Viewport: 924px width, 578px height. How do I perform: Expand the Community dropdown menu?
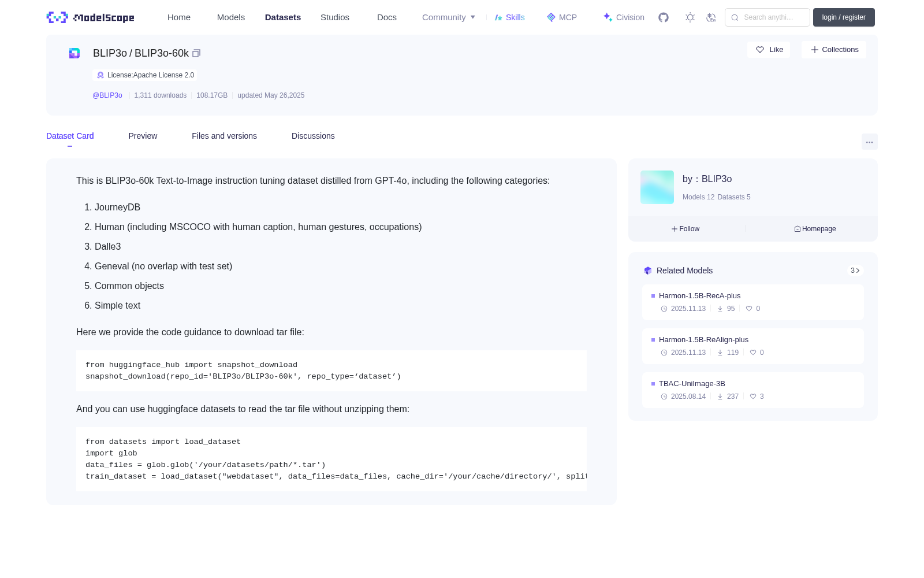click(449, 17)
